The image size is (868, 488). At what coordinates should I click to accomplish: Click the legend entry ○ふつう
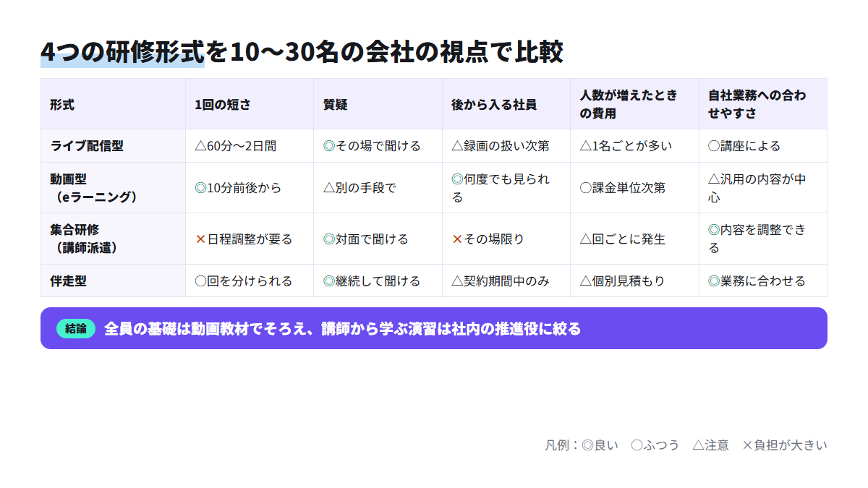pyautogui.click(x=655, y=445)
